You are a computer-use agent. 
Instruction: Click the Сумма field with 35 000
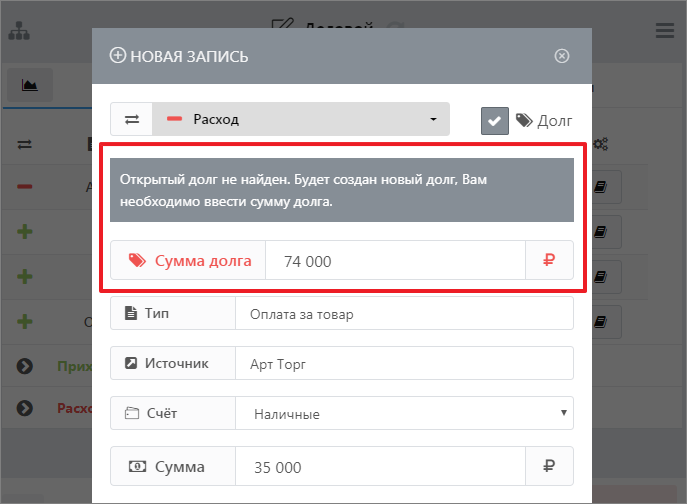[380, 467]
